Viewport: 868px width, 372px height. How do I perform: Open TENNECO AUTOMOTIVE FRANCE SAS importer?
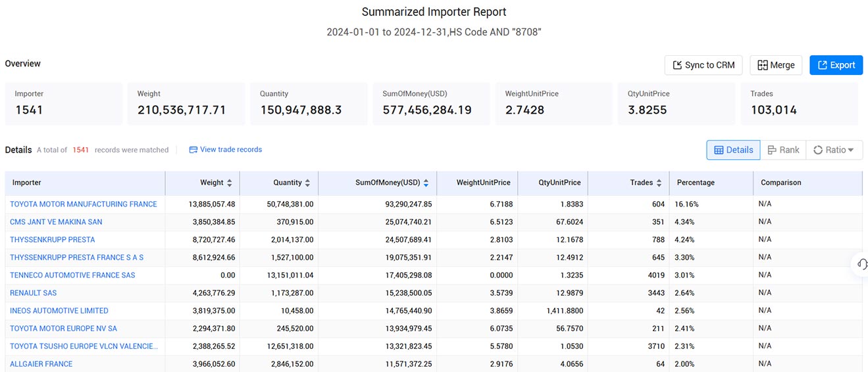coord(72,275)
